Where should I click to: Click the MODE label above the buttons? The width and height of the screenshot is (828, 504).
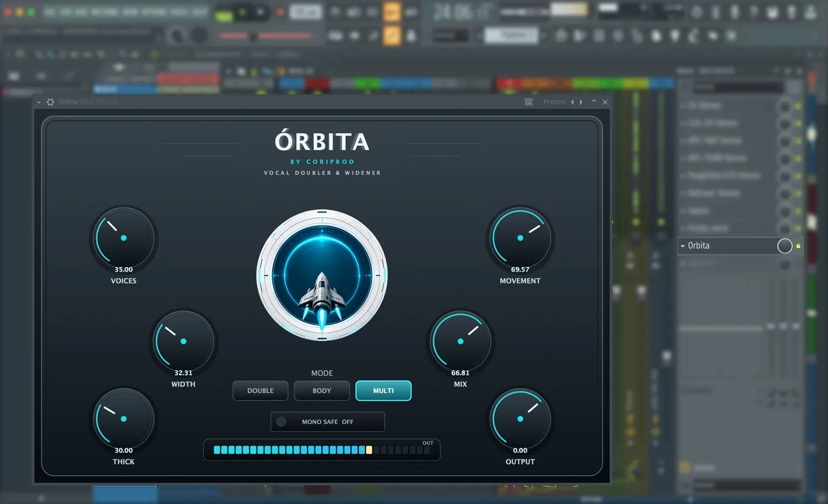[322, 373]
